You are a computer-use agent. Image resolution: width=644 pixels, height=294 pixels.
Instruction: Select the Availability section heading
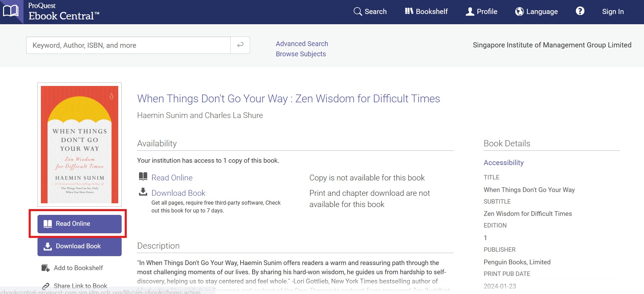157,144
